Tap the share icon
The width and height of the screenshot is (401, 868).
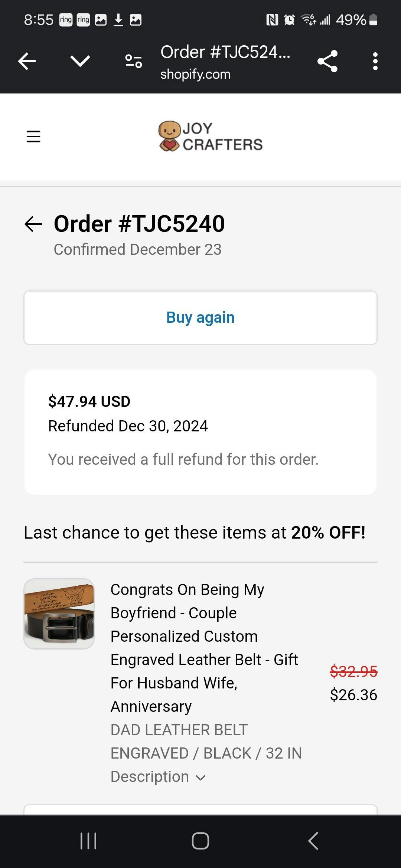pyautogui.click(x=327, y=61)
